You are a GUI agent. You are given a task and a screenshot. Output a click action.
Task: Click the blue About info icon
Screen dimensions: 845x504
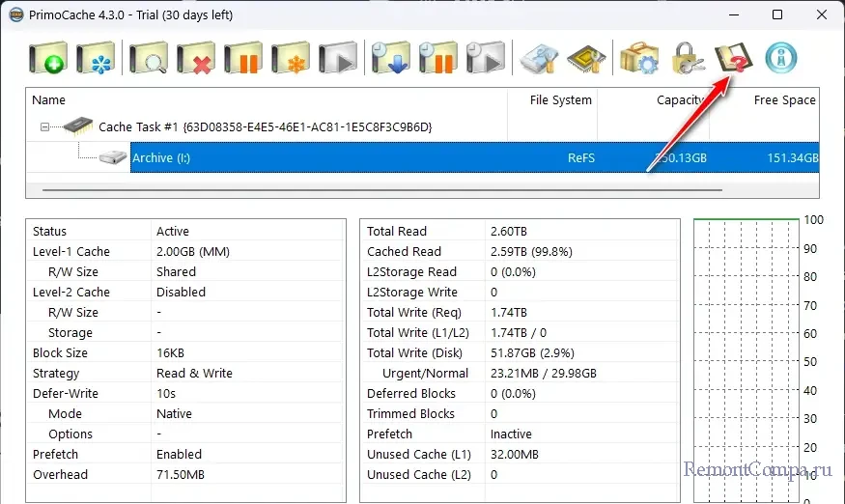pos(780,58)
